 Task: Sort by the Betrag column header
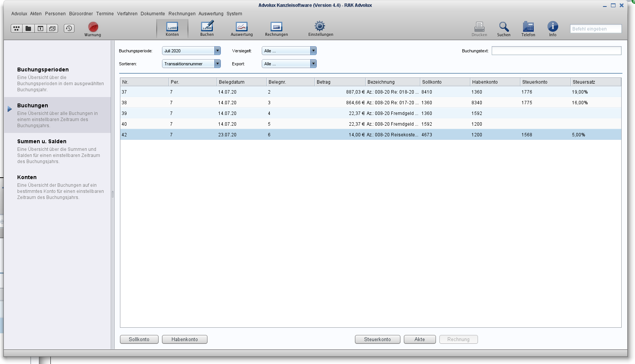(x=340, y=82)
